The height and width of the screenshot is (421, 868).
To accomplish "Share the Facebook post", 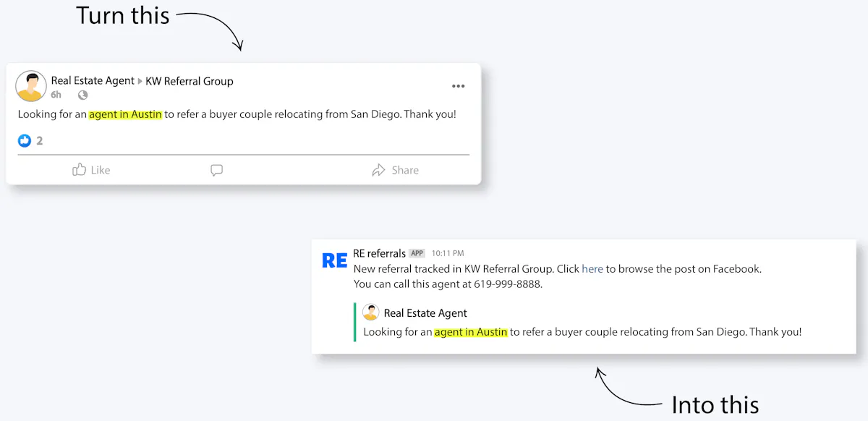I will pyautogui.click(x=395, y=170).
